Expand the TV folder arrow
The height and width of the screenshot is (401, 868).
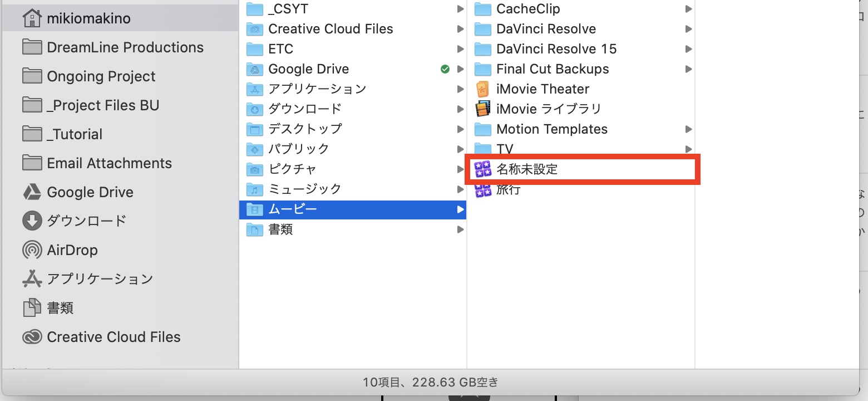(688, 149)
